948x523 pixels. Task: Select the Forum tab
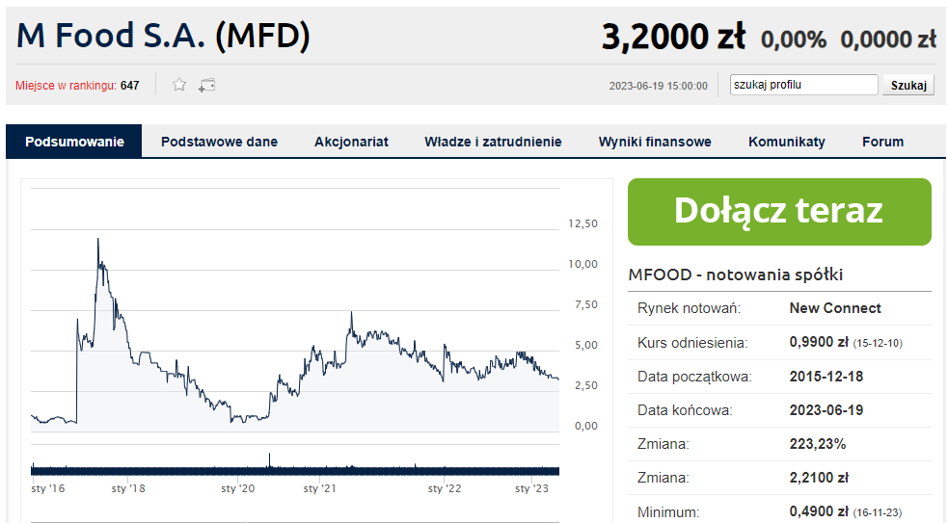pos(883,141)
